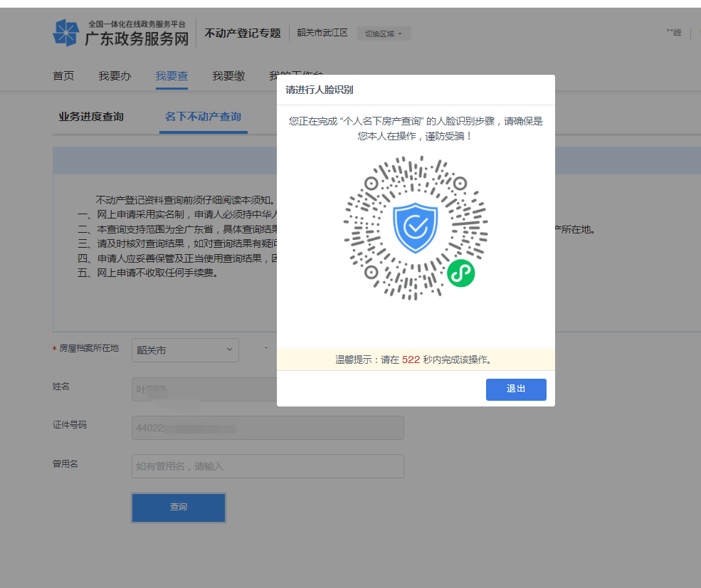Viewport: 701px width, 588px height.
Task: Go to the 首页 navigation item
Action: pyautogui.click(x=63, y=76)
